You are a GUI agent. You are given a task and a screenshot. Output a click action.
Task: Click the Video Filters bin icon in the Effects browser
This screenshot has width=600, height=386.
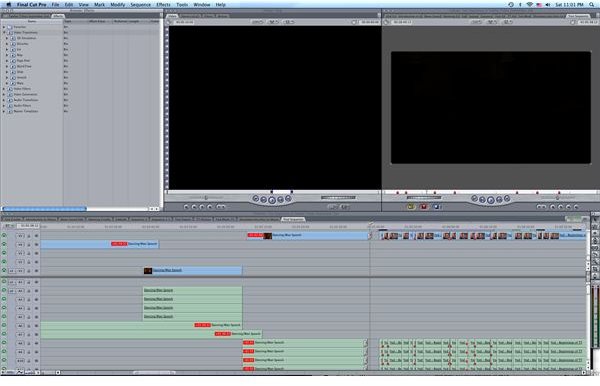10,89
